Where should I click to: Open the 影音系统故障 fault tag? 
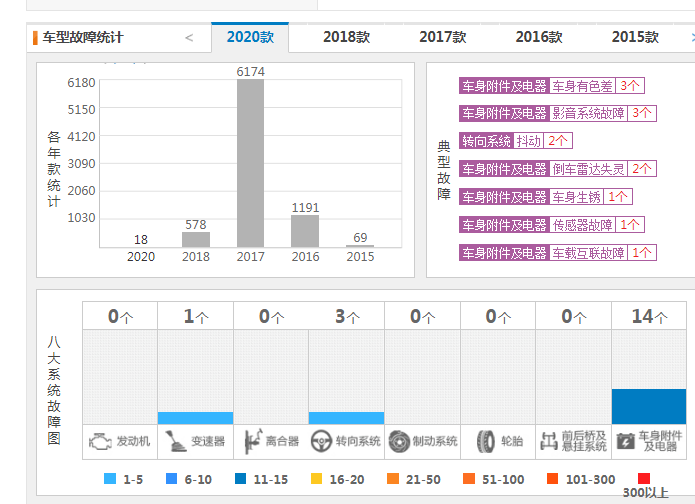click(558, 113)
